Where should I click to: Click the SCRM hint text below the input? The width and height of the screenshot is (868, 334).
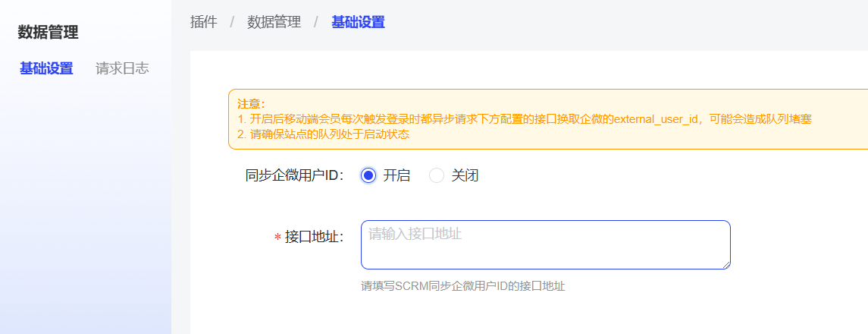point(462,286)
